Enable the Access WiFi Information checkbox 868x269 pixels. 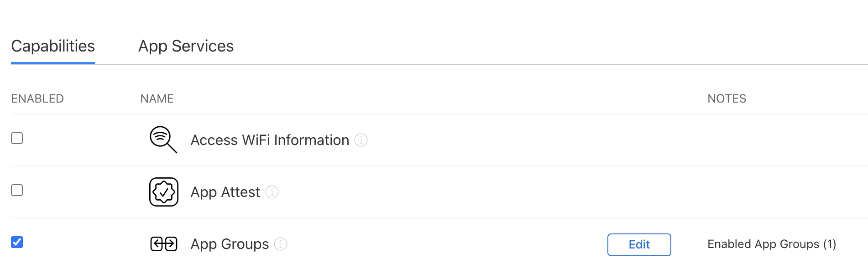point(17,138)
